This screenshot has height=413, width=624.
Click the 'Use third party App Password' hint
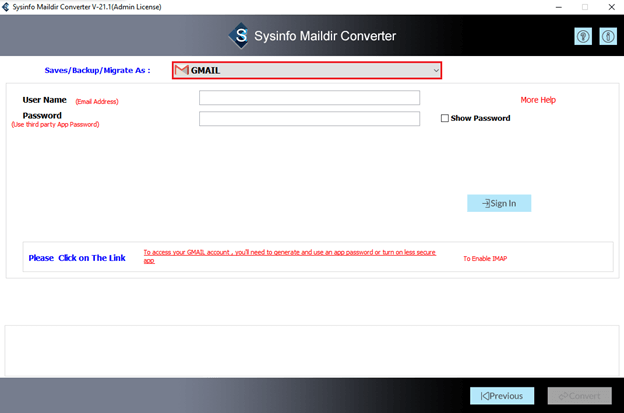pyautogui.click(x=55, y=125)
